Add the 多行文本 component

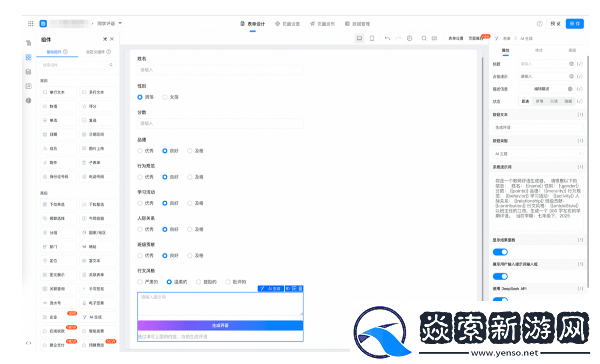(x=98, y=92)
